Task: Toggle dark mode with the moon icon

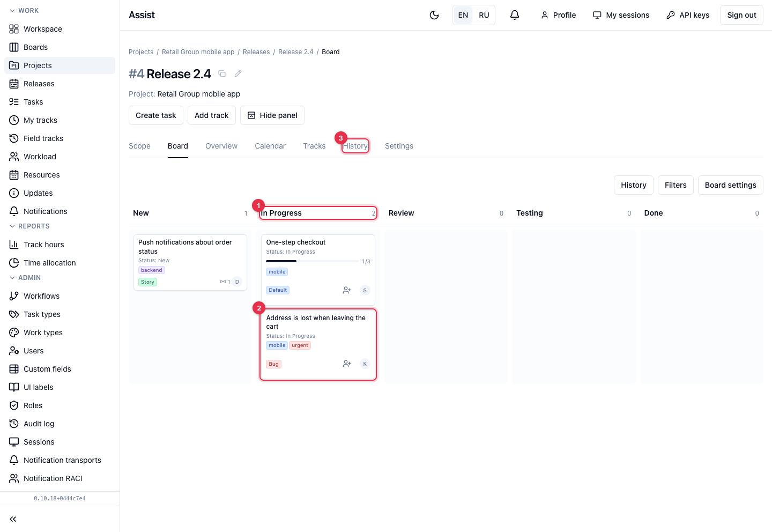Action: 434,15
